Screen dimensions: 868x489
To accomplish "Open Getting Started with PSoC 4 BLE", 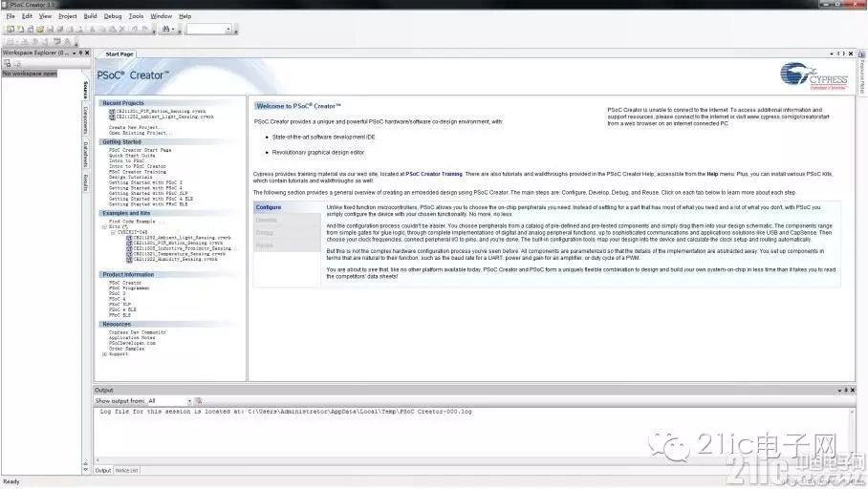I will 151,200.
